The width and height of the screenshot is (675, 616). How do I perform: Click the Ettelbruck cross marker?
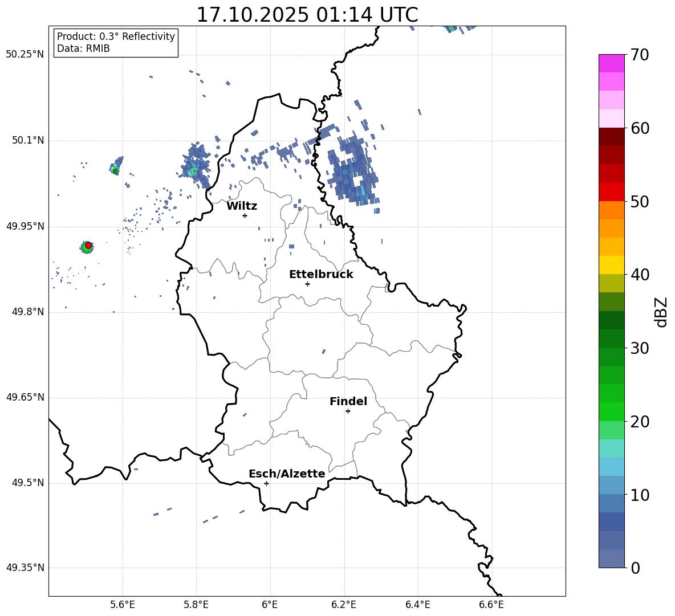click(307, 284)
